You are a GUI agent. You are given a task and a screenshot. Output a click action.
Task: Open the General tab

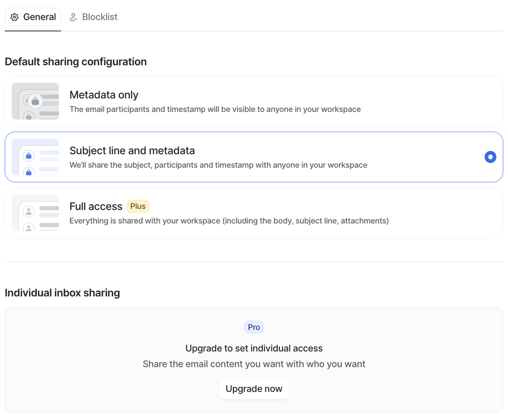pos(33,17)
